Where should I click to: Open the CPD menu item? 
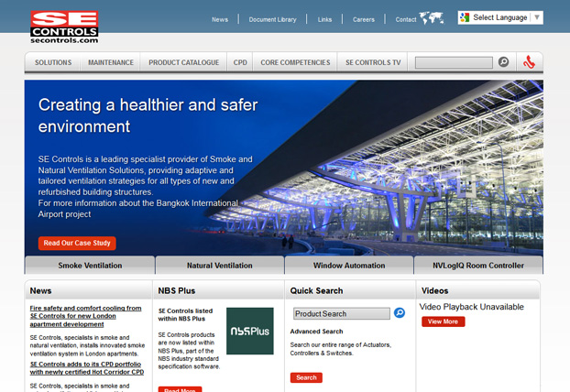(x=240, y=62)
